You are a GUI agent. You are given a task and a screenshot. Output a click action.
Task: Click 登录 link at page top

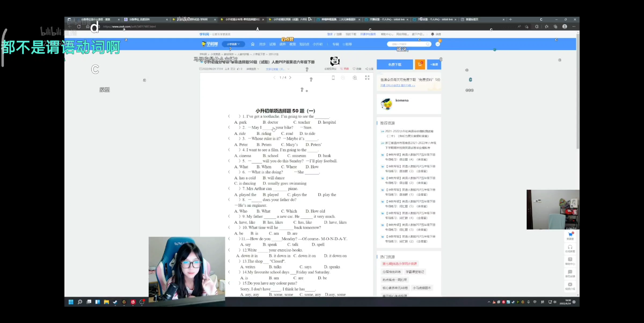pos(330,34)
